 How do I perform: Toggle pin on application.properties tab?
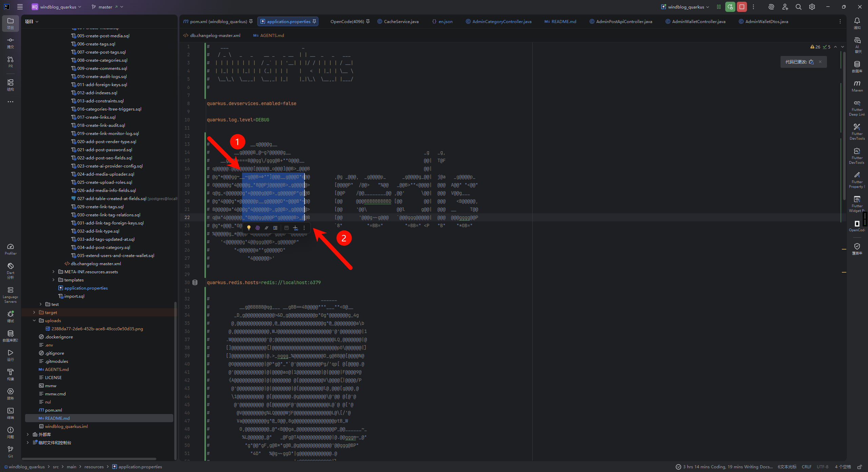(x=314, y=21)
